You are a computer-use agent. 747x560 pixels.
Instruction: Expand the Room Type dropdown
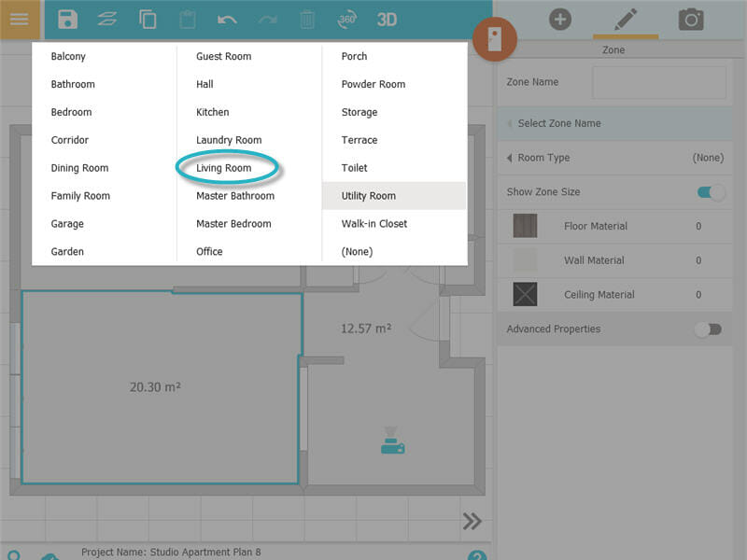[x=614, y=158]
